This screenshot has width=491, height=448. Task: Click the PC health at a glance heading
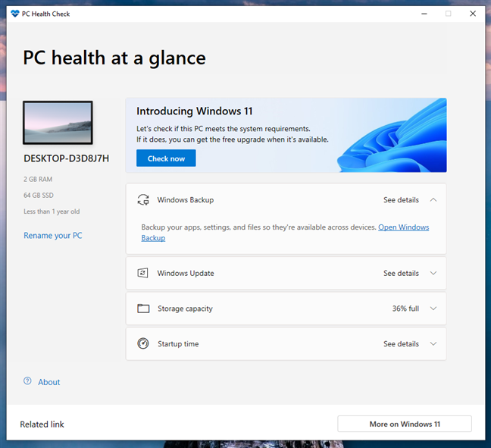[x=114, y=58]
